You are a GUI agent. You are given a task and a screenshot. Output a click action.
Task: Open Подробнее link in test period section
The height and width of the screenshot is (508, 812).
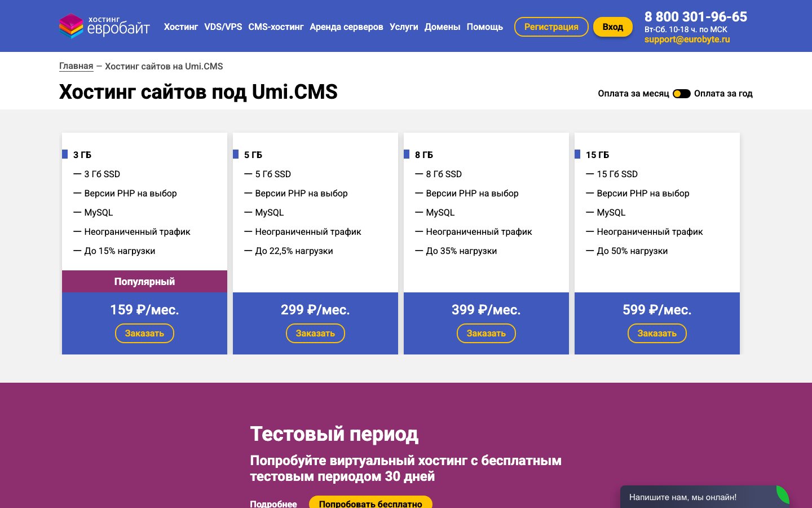[x=273, y=504]
